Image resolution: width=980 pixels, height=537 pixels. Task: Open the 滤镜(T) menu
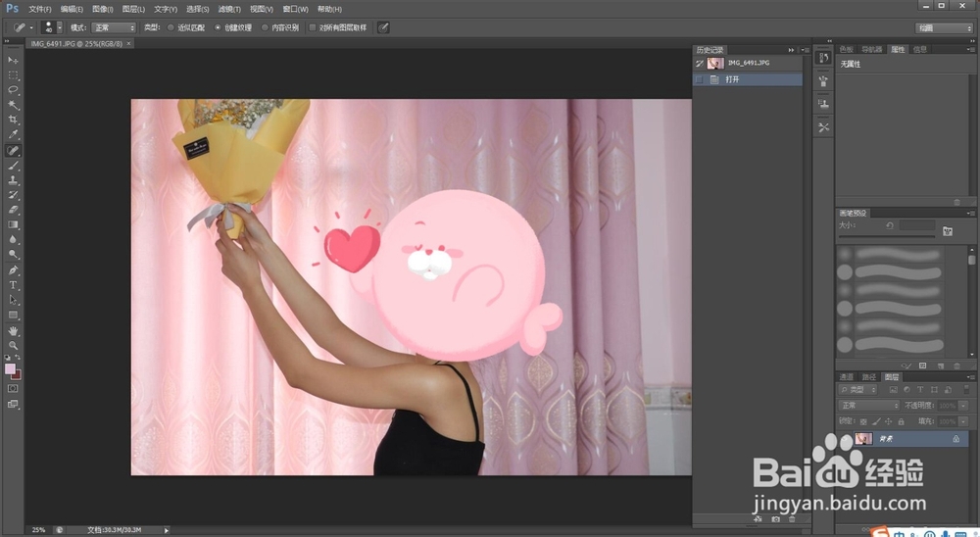(229, 10)
